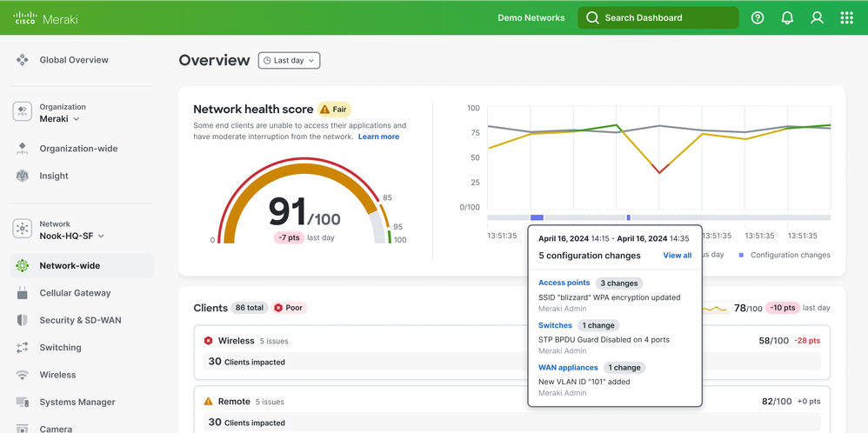This screenshot has width=868, height=433.
Task: Click View all configuration changes
Action: [x=677, y=256]
